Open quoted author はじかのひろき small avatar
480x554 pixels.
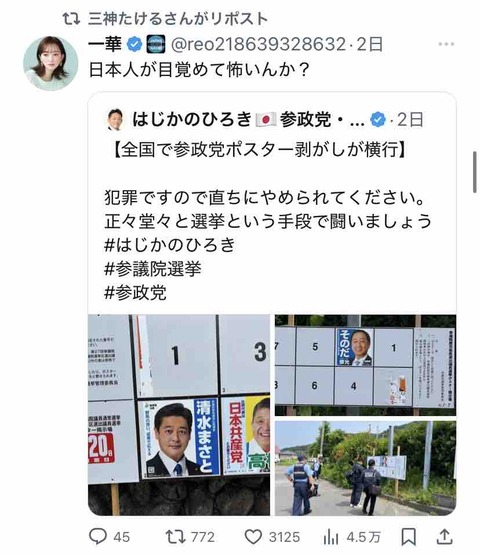tap(115, 120)
